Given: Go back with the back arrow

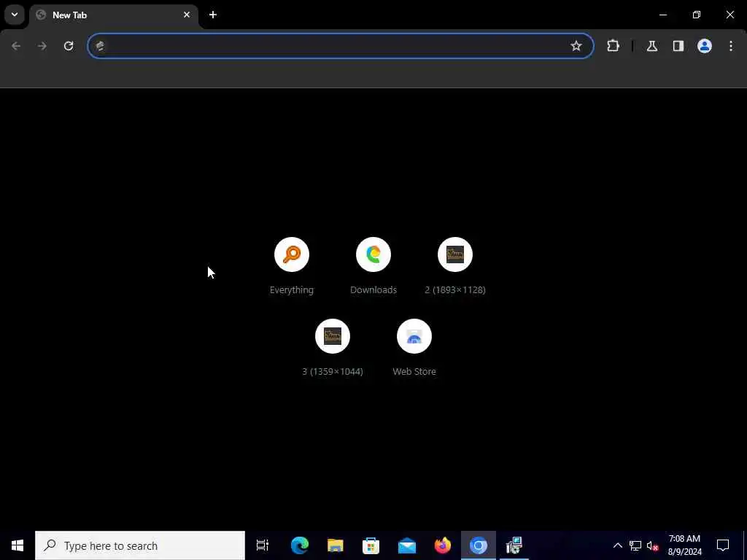Looking at the screenshot, I should tap(16, 46).
